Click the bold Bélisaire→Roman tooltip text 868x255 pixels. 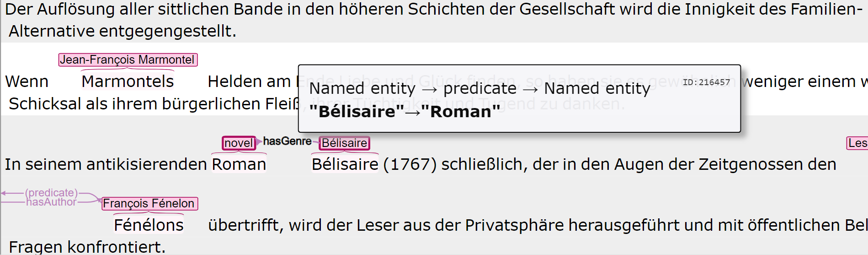[x=405, y=111]
